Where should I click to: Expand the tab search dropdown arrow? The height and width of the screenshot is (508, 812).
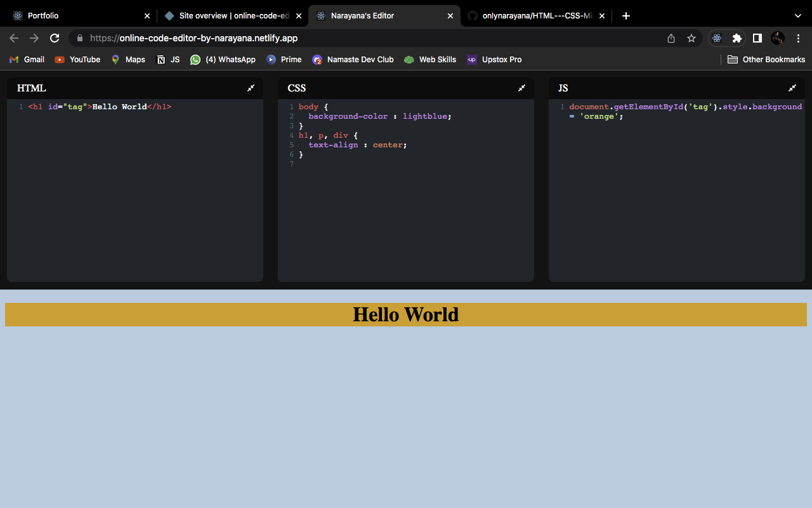click(798, 16)
